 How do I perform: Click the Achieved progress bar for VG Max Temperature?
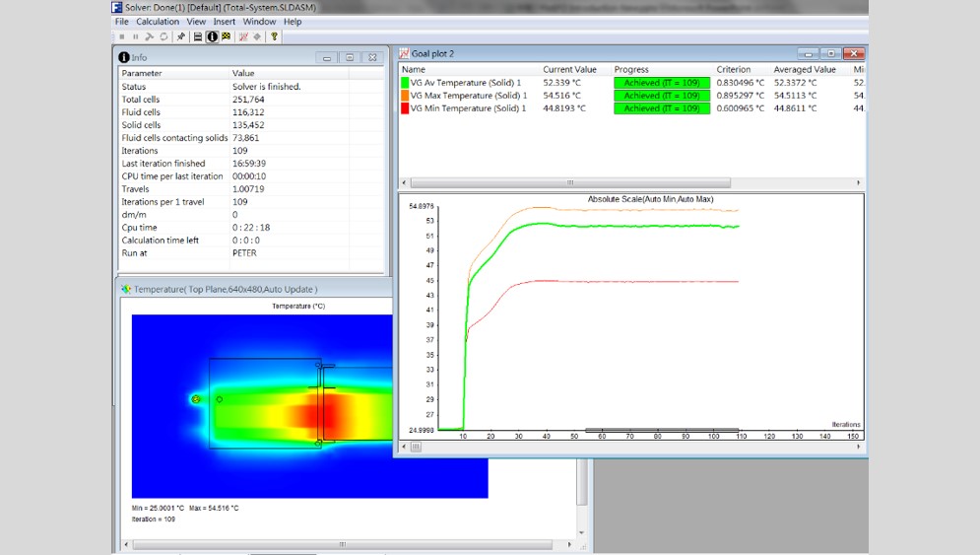pos(662,96)
